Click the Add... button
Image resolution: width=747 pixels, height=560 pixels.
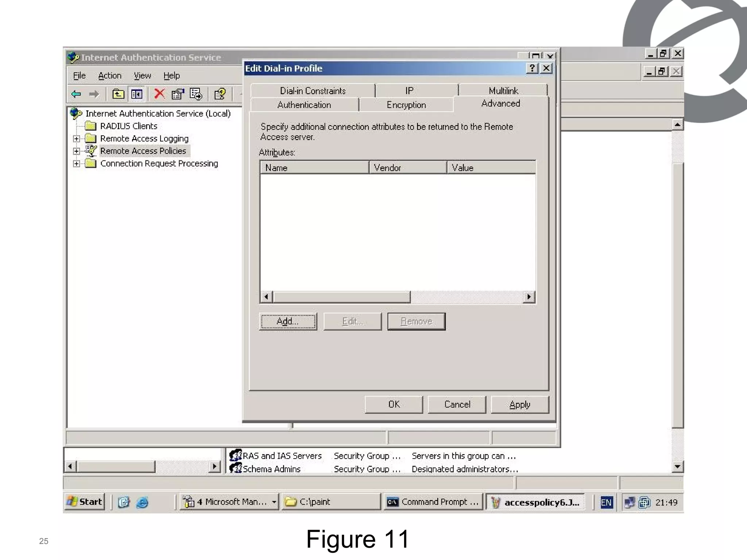point(288,321)
